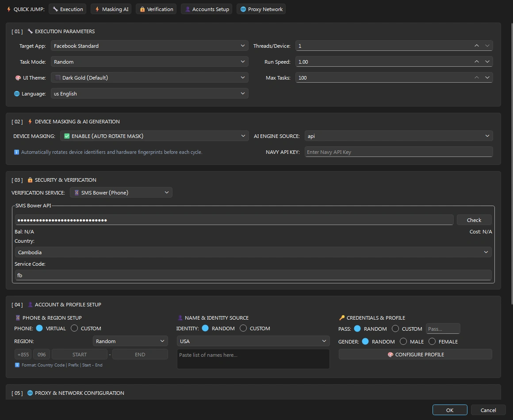The width and height of the screenshot is (513, 420).
Task: Select CUSTOM password radio button
Action: [x=395, y=328]
